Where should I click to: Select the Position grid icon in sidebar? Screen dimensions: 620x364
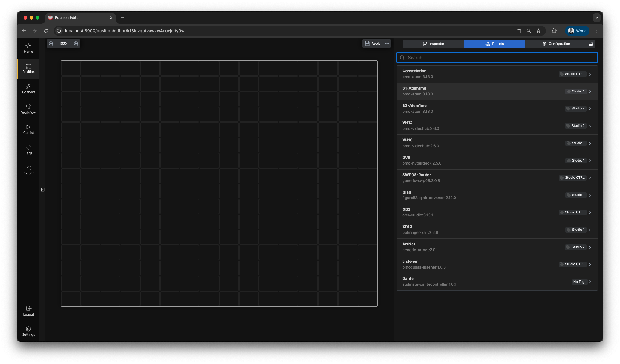28,66
